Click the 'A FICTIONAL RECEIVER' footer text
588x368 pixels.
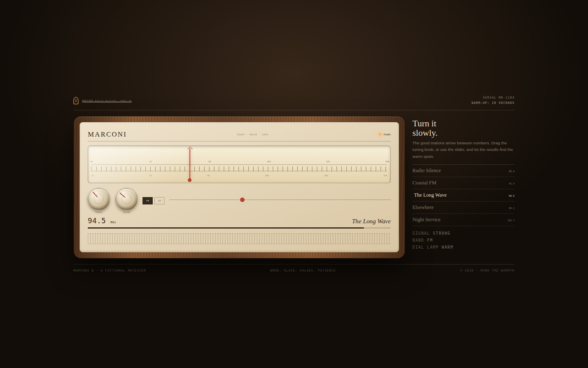pos(123,271)
